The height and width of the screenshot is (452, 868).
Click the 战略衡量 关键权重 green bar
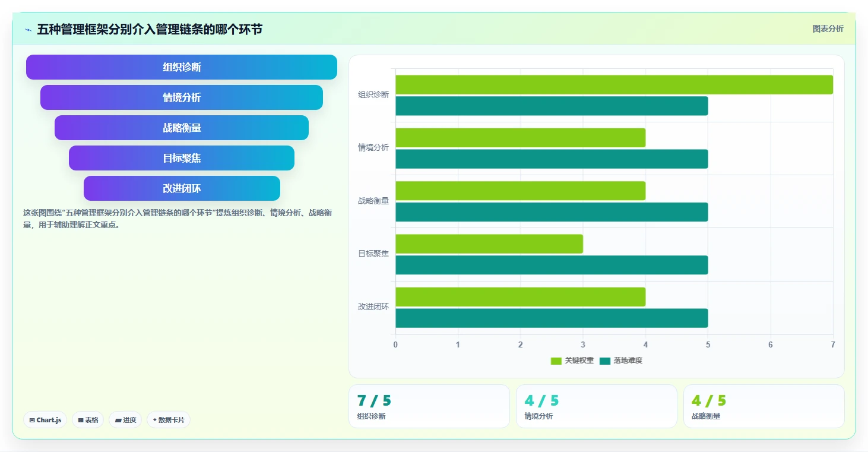pyautogui.click(x=520, y=191)
